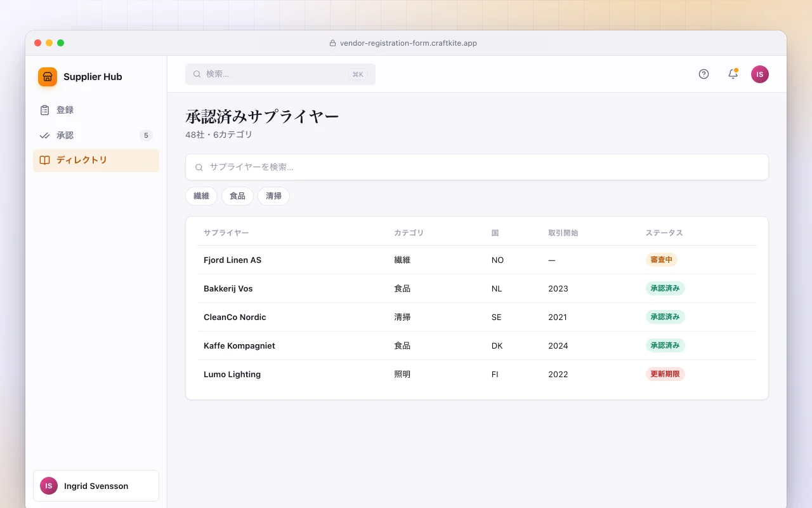The height and width of the screenshot is (508, 812).
Task: Click the カテゴリ column header
Action: (x=409, y=233)
